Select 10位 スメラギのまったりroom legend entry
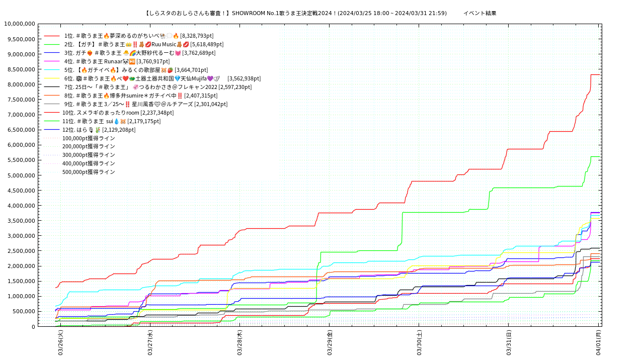Viewport: 644px width, 362px height. point(118,113)
